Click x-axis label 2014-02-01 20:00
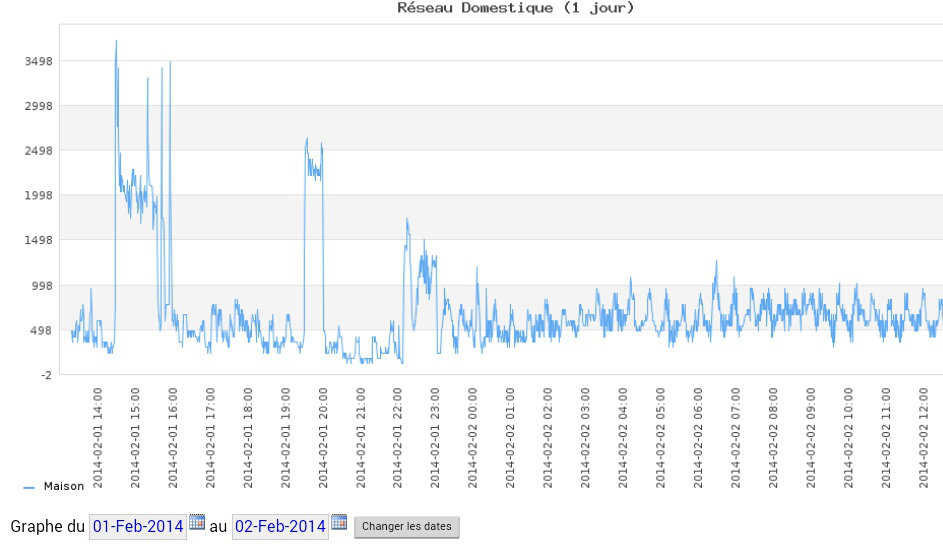 click(323, 438)
